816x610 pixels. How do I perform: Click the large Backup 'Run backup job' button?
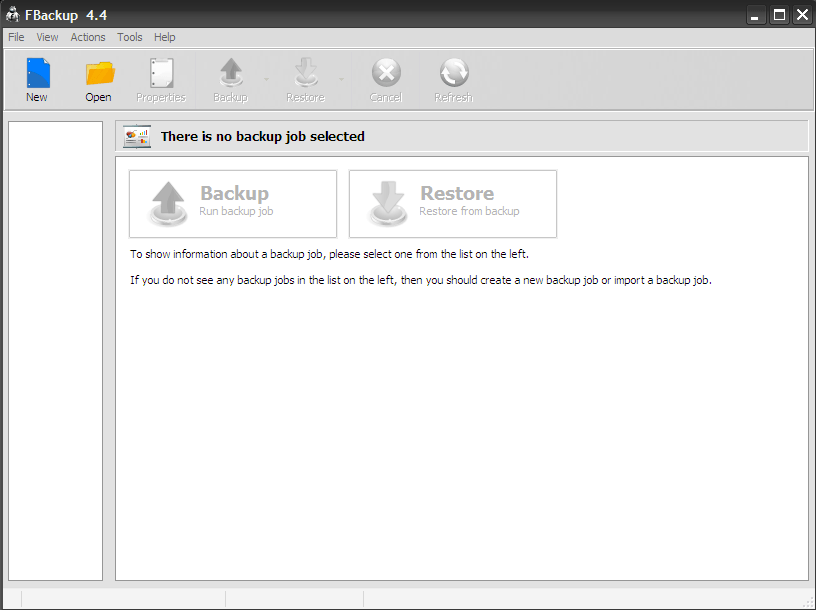[233, 204]
